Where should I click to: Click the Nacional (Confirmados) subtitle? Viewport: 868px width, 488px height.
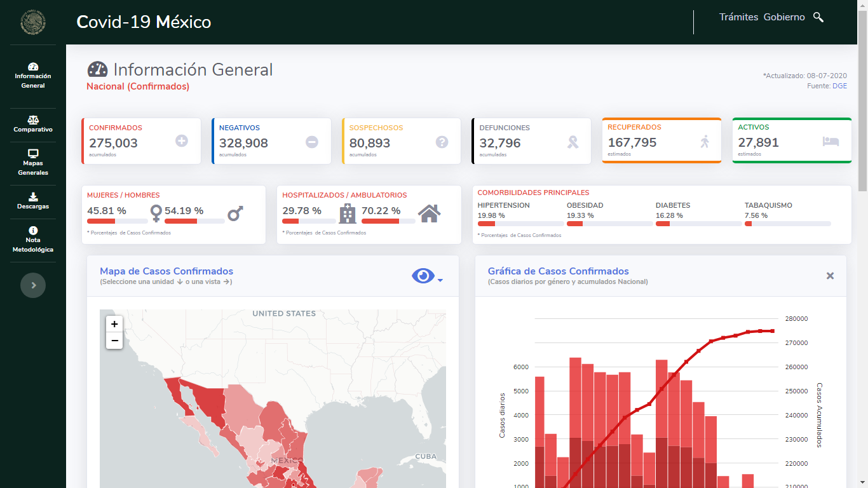(138, 86)
